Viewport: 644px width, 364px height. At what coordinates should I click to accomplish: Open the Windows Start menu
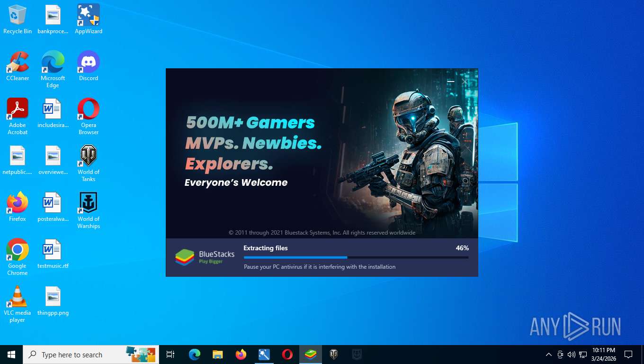[11, 355]
